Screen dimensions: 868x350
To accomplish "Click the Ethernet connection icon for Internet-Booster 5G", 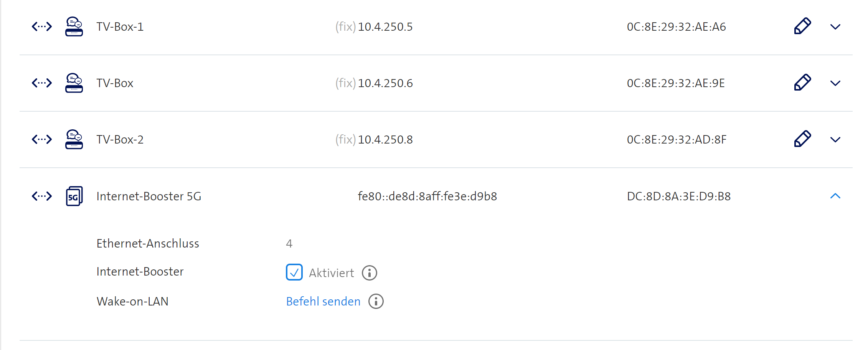I will [41, 196].
